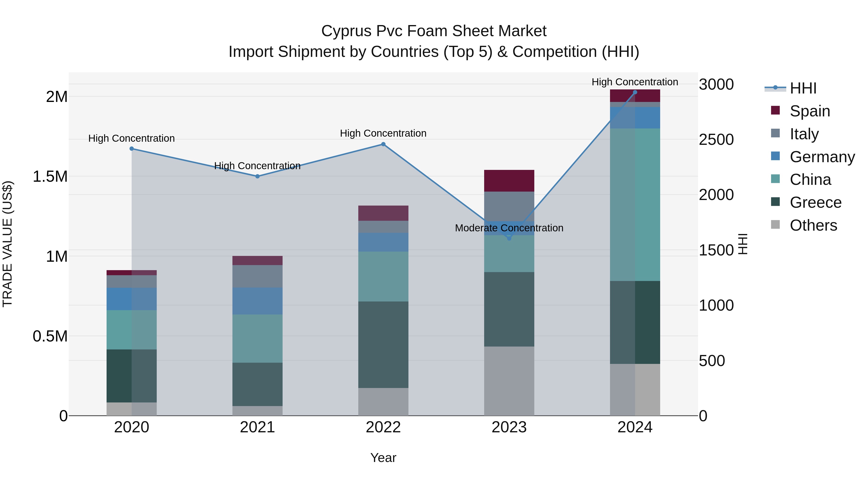Toggle Spain series in the legend
868x488 pixels.
800,111
